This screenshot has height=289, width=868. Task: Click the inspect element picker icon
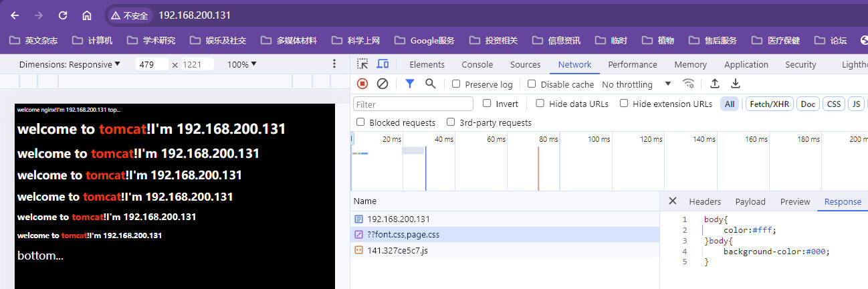point(362,64)
